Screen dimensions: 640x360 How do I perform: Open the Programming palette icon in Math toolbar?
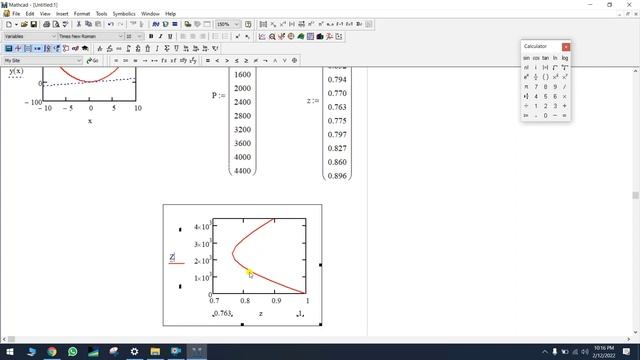click(66, 49)
